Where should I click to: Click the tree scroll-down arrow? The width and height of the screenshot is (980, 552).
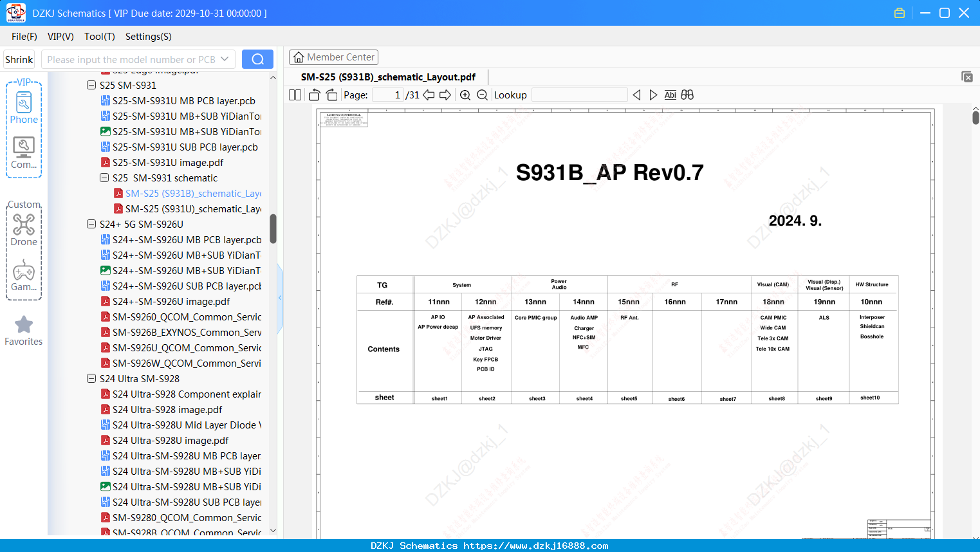point(273,531)
